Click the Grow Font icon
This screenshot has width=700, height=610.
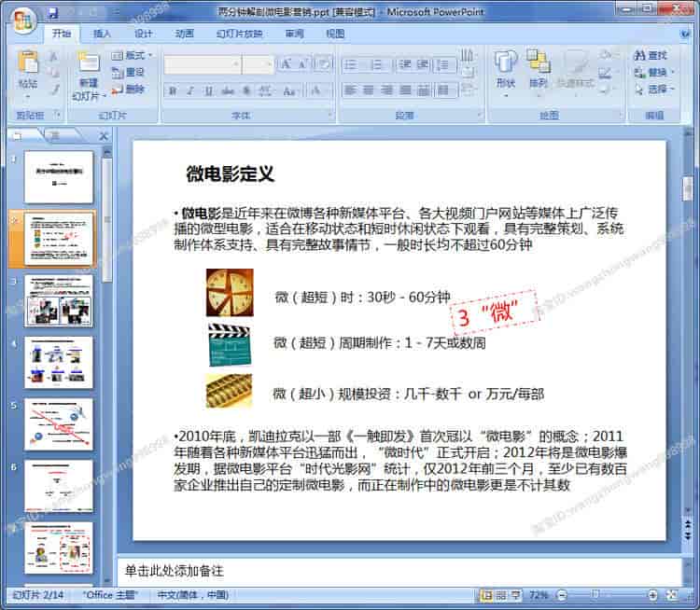click(286, 64)
